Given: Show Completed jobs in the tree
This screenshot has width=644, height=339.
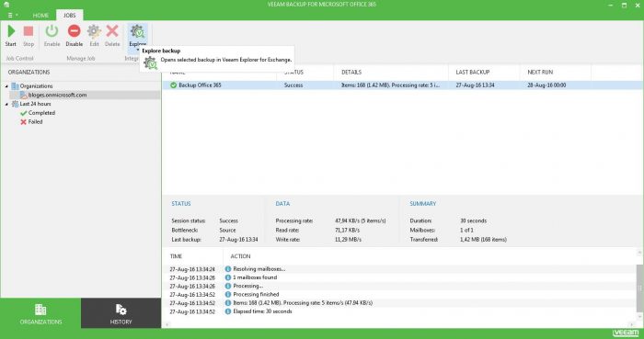Looking at the screenshot, I should 41,113.
